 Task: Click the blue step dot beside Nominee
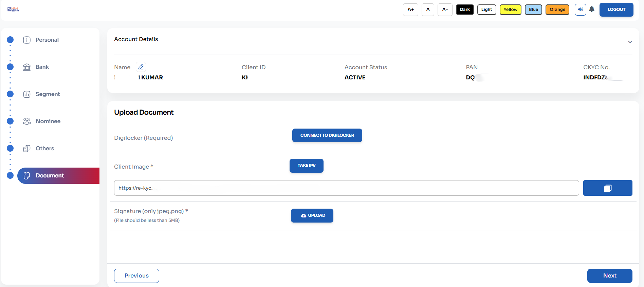(10, 121)
